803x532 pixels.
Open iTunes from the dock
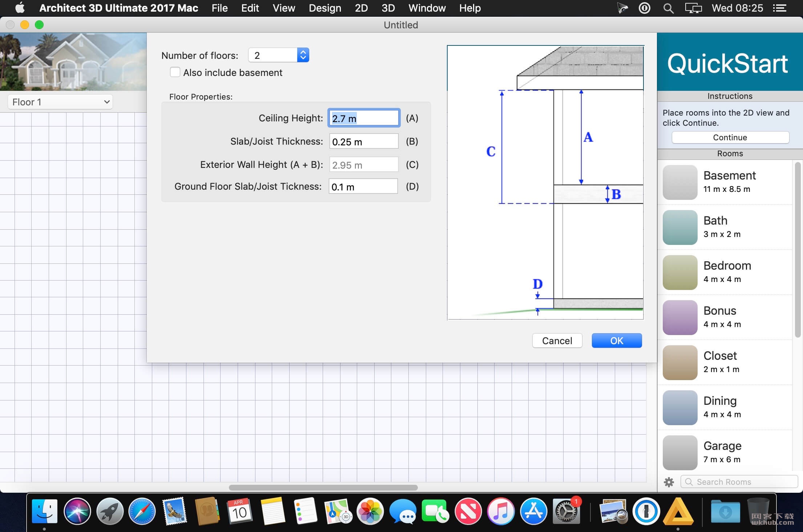tap(501, 511)
